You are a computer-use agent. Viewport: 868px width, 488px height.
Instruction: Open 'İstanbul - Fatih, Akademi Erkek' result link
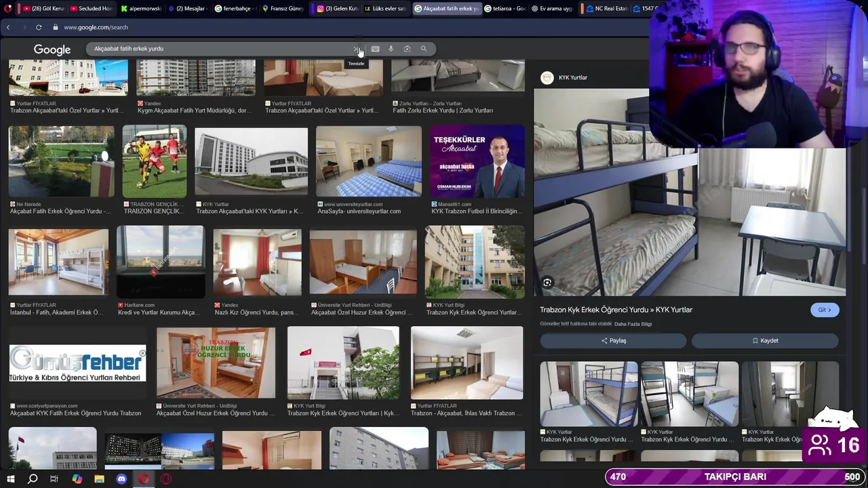tap(56, 312)
